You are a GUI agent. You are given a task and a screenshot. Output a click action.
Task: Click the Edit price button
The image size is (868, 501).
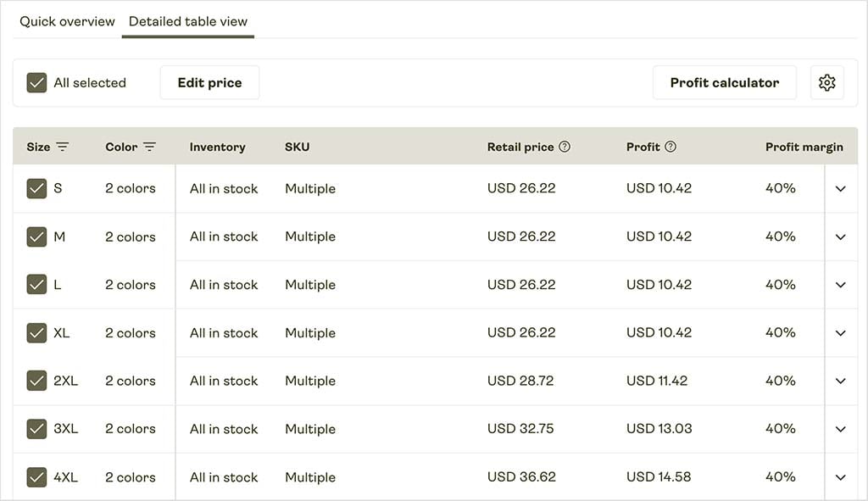coord(209,83)
